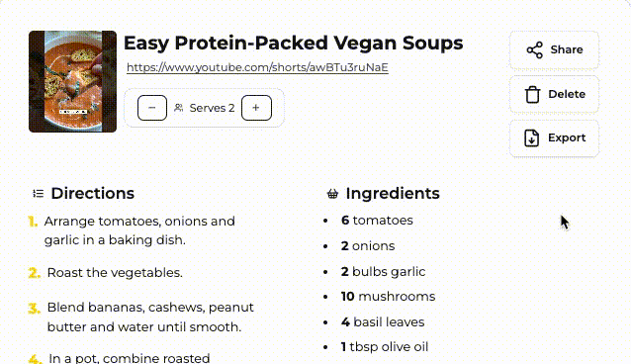Increase servings with the plus button
The image size is (631, 364).
(x=256, y=108)
